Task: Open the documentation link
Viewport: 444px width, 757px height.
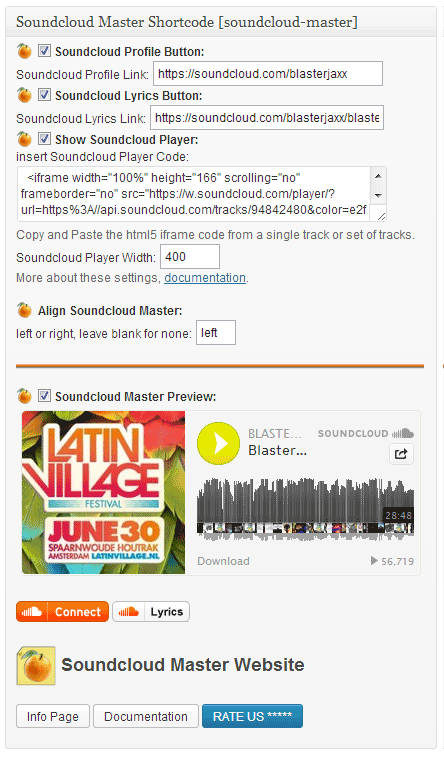Action: 205,278
